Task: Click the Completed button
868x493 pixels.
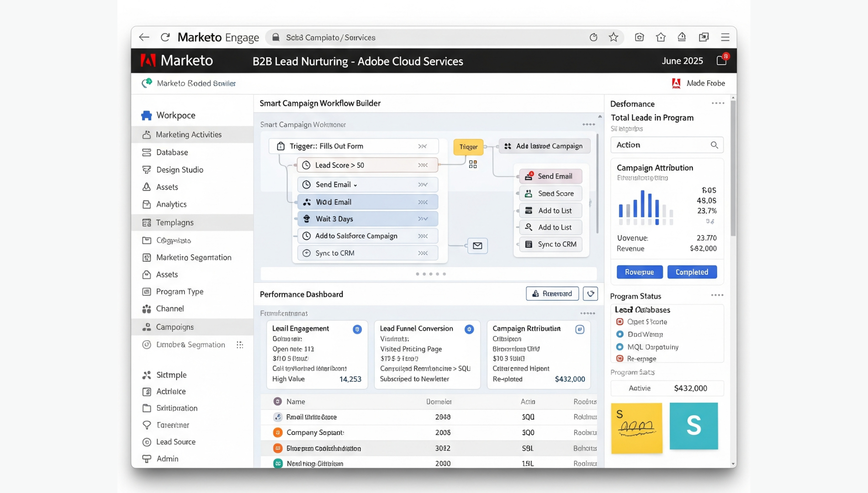Action: click(x=692, y=272)
